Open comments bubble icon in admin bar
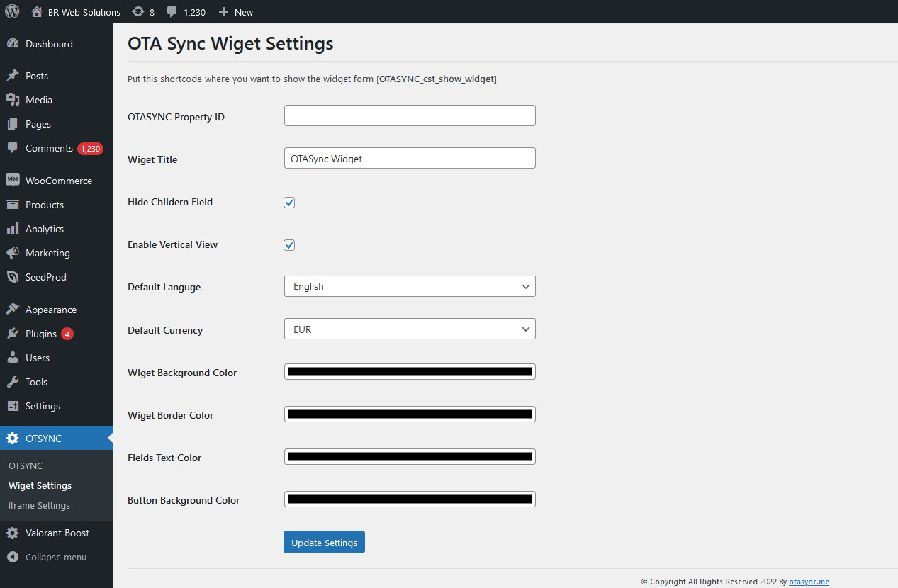This screenshot has height=588, width=898. coord(172,12)
